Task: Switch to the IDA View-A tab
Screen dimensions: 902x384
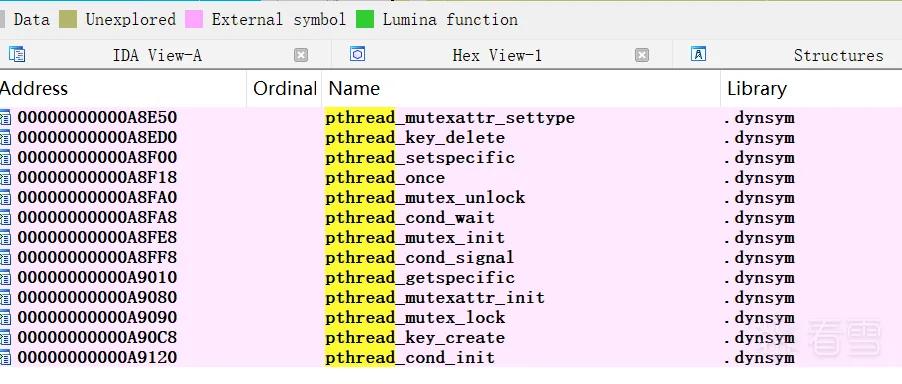Action: [x=157, y=55]
